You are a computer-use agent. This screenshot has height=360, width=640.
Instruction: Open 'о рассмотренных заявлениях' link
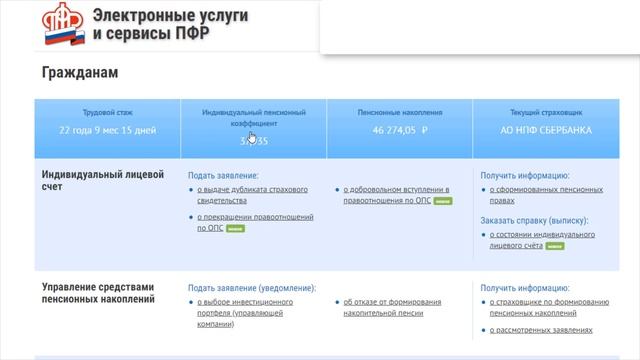pos(541,330)
